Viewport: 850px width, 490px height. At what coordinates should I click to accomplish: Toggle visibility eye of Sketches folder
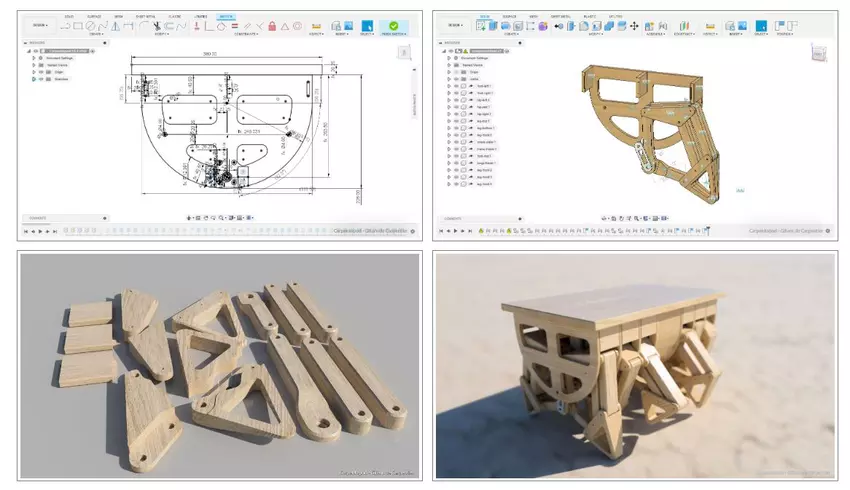point(41,79)
